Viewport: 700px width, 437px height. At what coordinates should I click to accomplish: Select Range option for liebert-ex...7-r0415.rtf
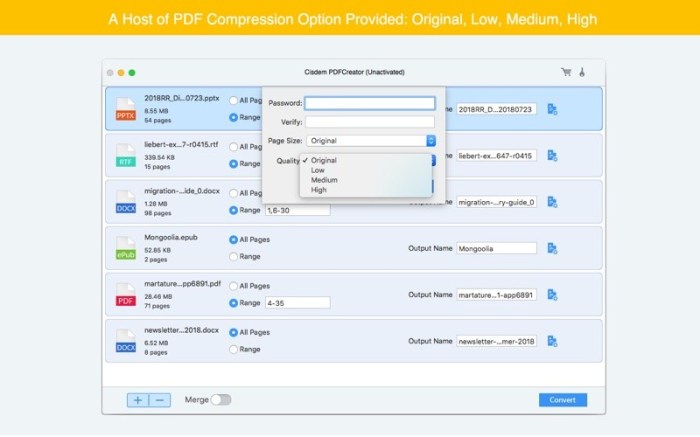[233, 164]
